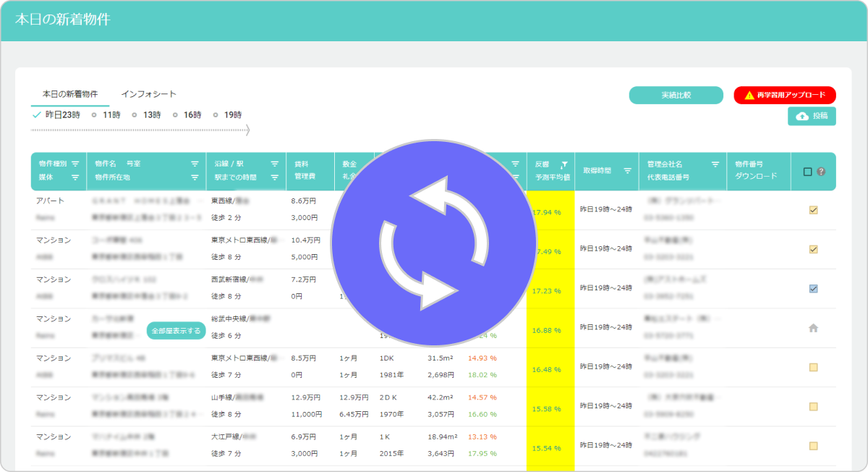Open the filter for 駅までの時間 column

(275, 177)
